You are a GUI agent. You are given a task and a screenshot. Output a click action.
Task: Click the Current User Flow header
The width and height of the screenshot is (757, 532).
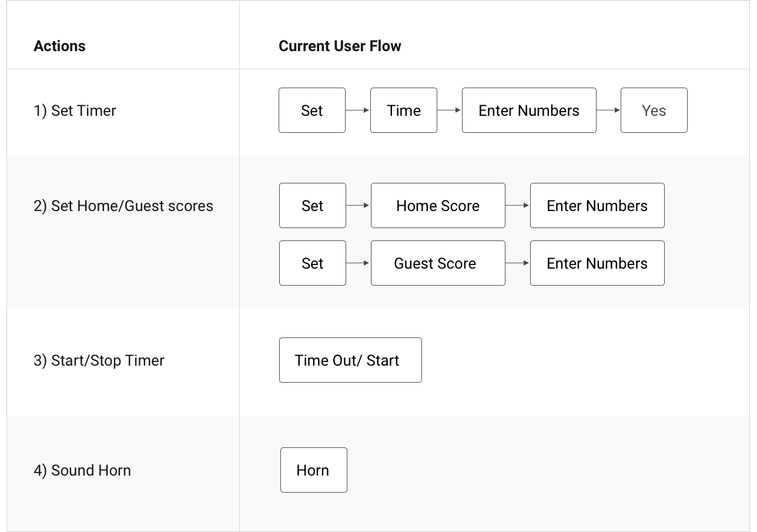[340, 46]
